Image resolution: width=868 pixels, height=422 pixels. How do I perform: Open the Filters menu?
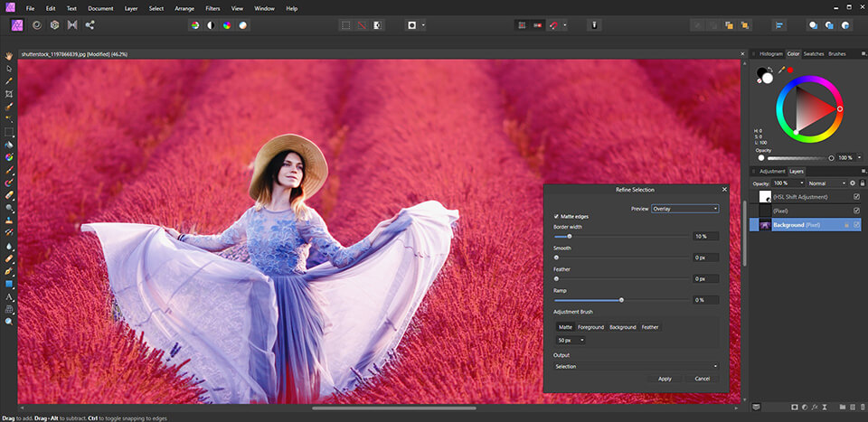212,8
